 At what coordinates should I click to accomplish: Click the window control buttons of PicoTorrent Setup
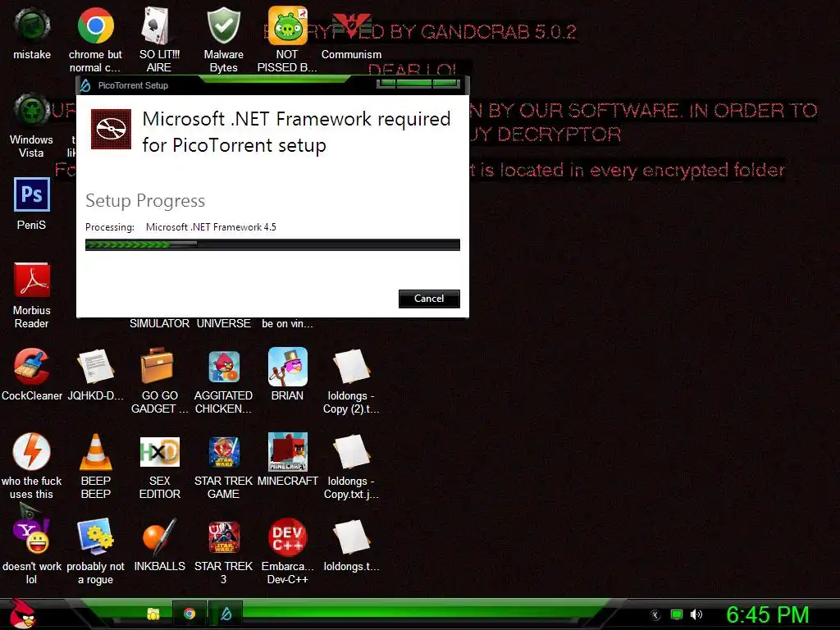(x=418, y=83)
